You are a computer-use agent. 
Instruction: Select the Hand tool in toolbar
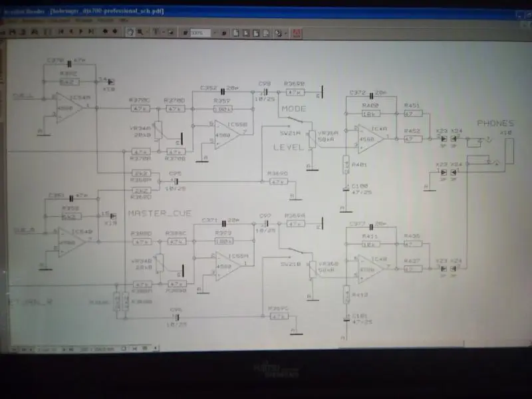[x=131, y=32]
